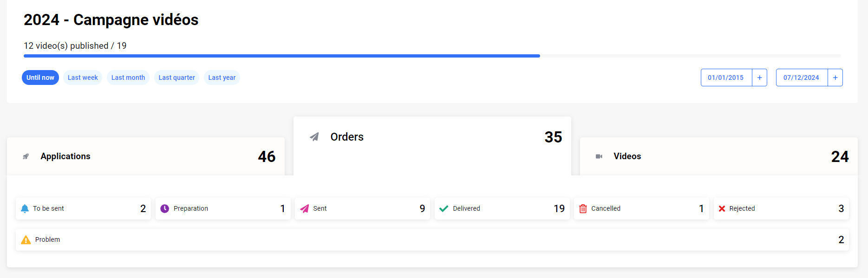The height and width of the screenshot is (278, 868).
Task: Switch to the Applications tab
Action: [x=146, y=156]
